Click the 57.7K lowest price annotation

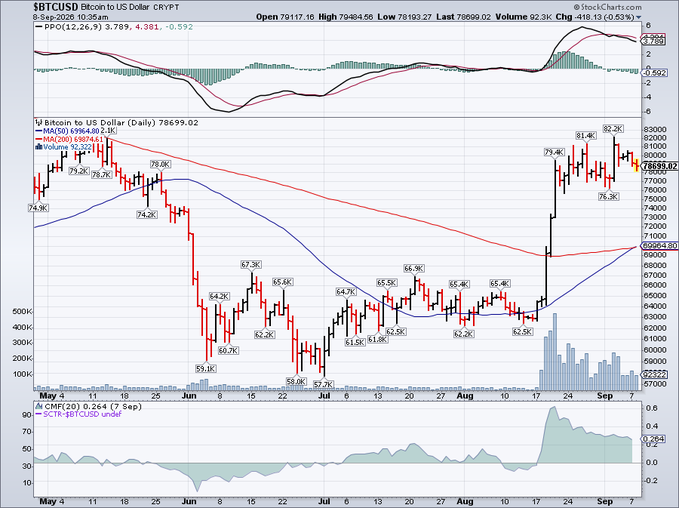pos(323,384)
